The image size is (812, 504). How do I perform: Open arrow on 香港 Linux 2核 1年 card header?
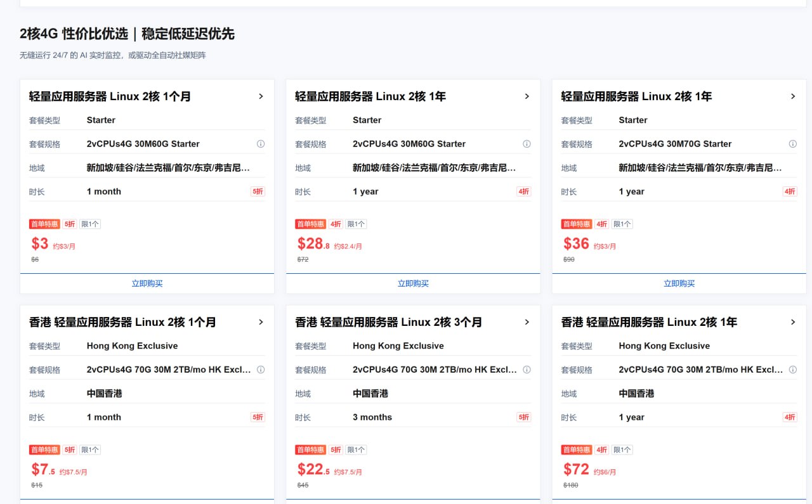(x=792, y=322)
